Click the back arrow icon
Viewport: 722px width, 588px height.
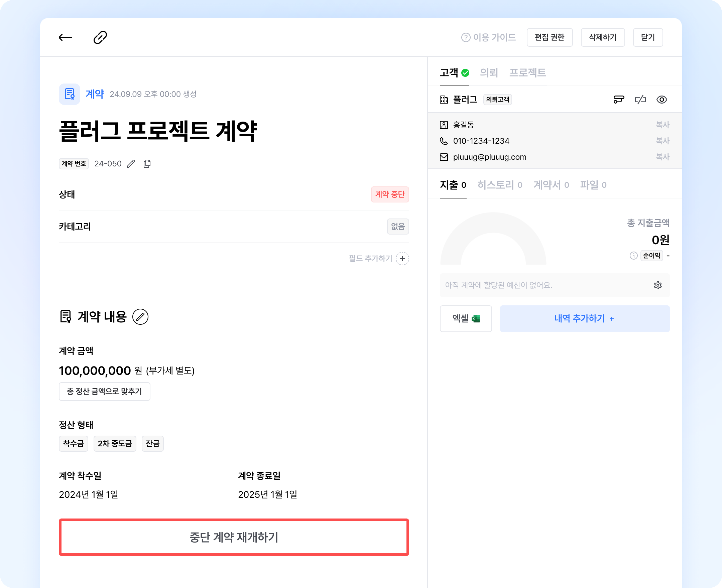click(66, 37)
